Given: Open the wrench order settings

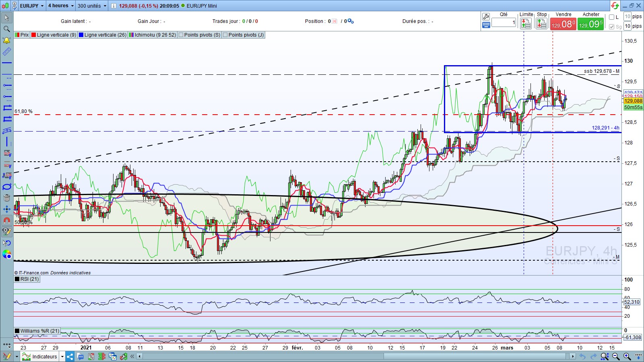Looking at the screenshot, I should click(486, 16).
